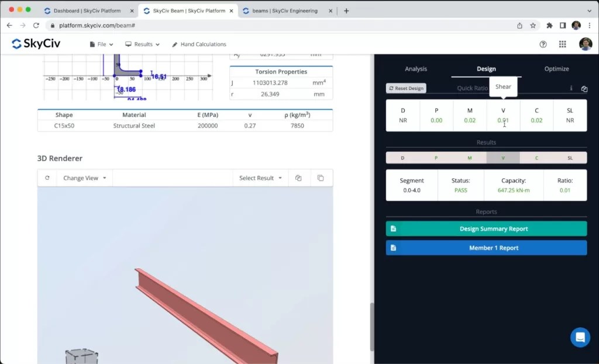This screenshot has height=364, width=599.
Task: Click the V shear quick ratio cell
Action: [x=503, y=115]
